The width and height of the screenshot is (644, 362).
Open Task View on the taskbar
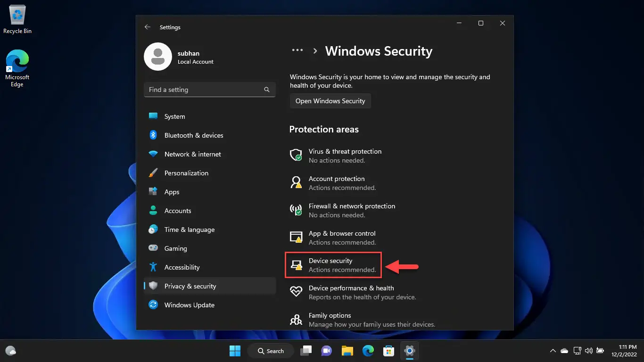pyautogui.click(x=306, y=351)
